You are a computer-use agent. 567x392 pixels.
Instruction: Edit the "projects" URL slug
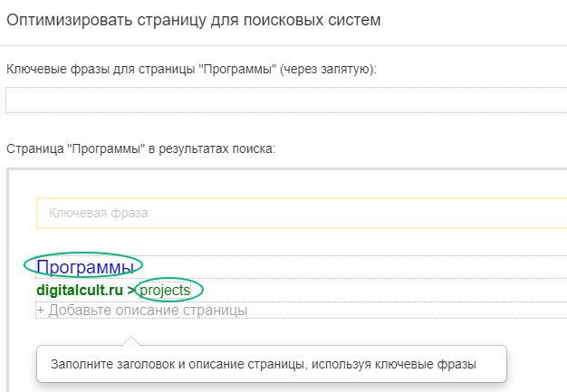(x=165, y=290)
